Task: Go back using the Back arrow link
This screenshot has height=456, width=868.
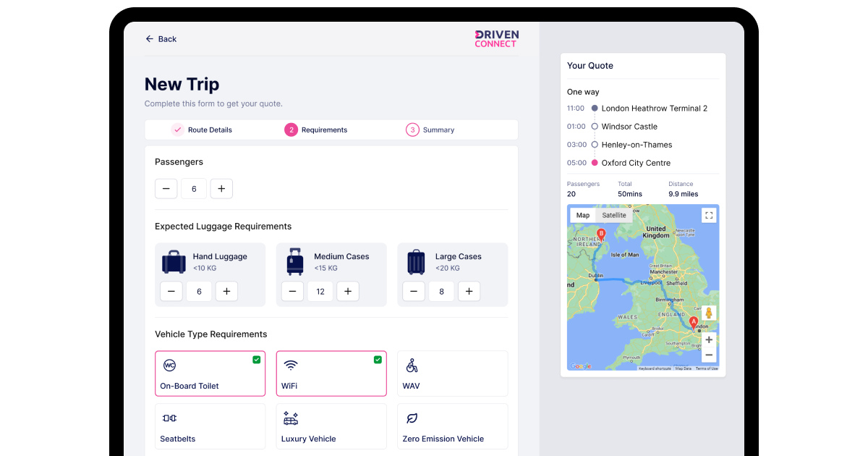Action: tap(161, 39)
